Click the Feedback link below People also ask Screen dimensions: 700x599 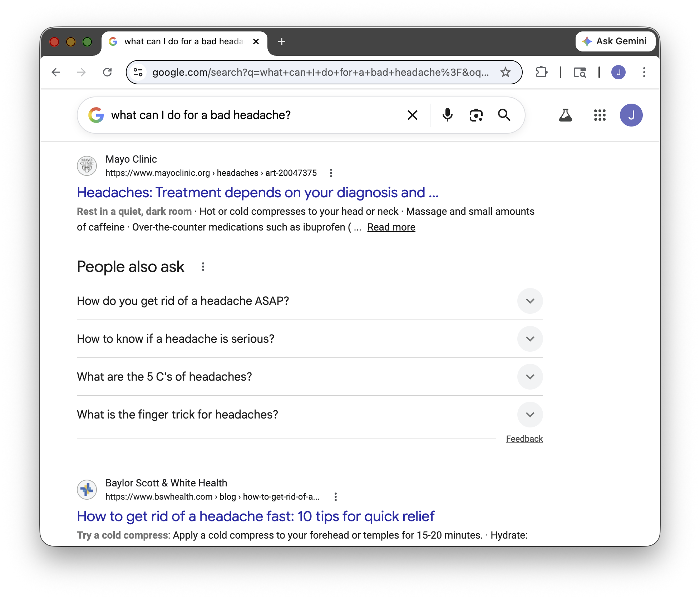[x=524, y=439]
